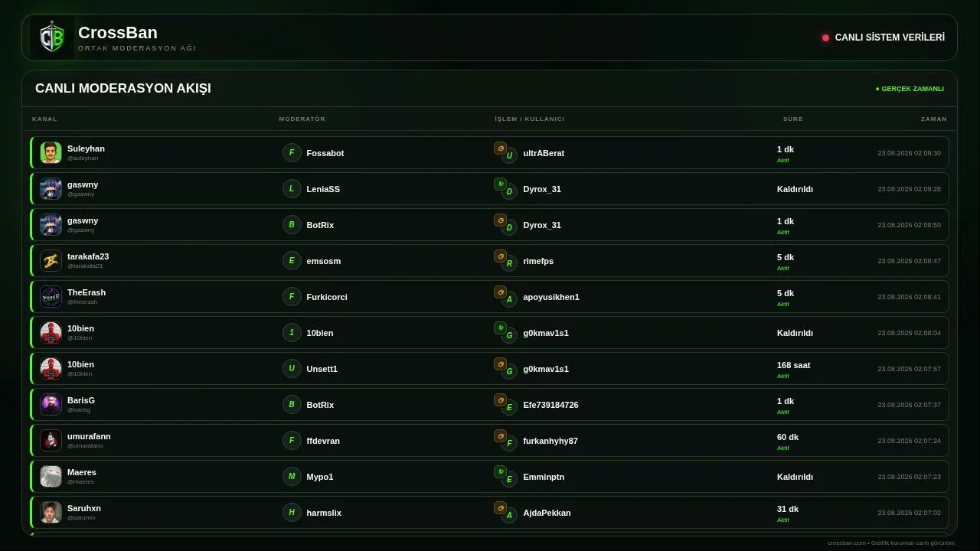The height and width of the screenshot is (551, 980).
Task: Click crossban.com footer link
Action: pyautogui.click(x=847, y=543)
